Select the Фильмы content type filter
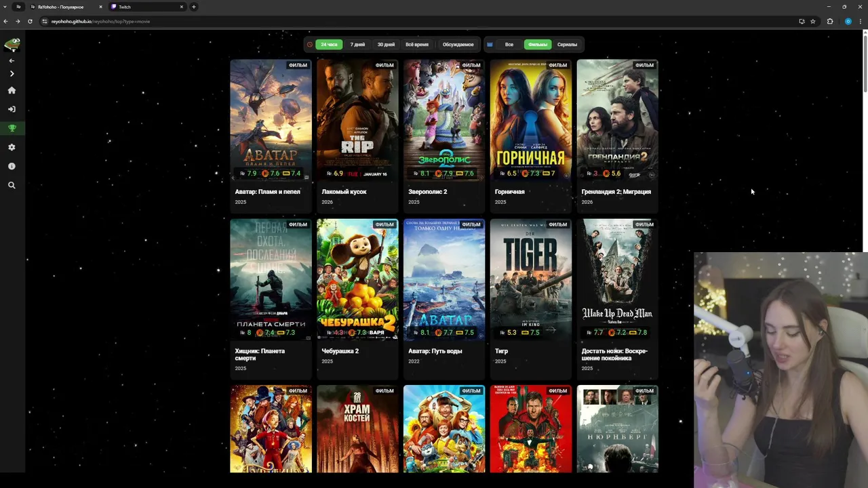Screen dimensions: 868x488 click(538, 45)
